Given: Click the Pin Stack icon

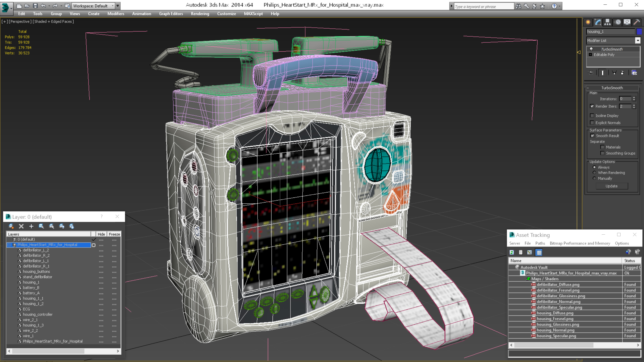Looking at the screenshot, I should click(591, 73).
